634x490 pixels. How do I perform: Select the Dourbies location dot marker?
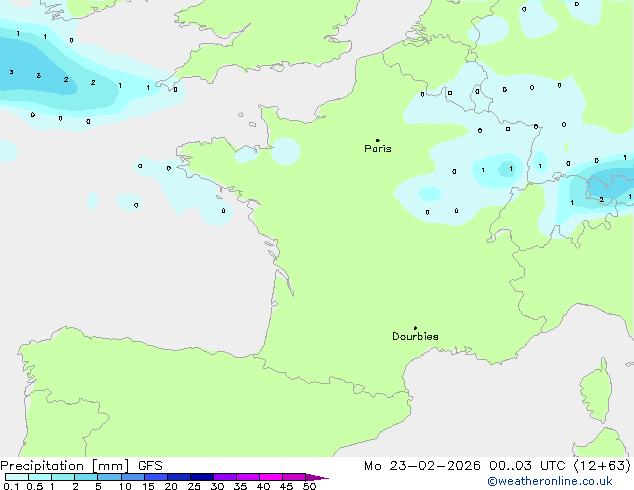[415, 328]
